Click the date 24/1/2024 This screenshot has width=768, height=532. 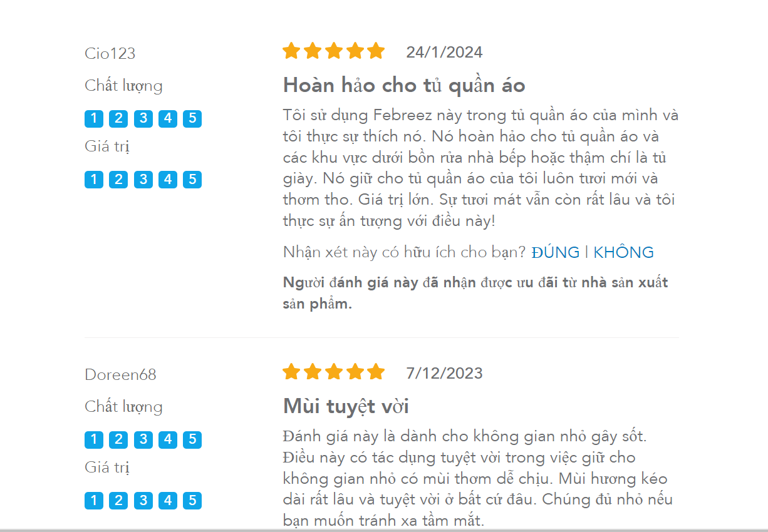444,52
